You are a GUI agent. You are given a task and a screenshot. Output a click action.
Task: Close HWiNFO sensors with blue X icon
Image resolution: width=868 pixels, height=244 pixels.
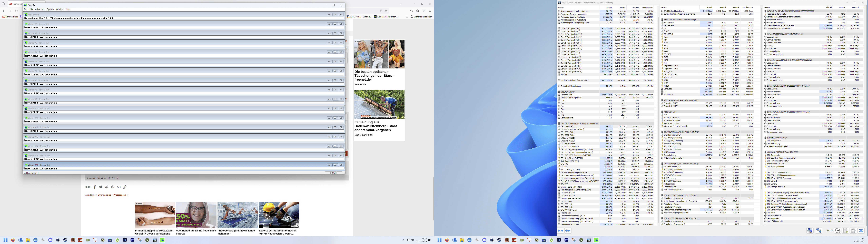(861, 230)
